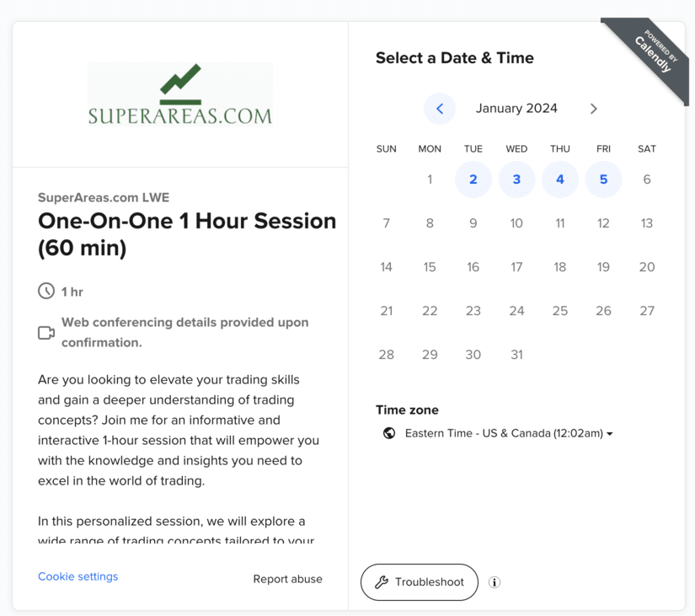Click the clock icon beside 1 hr
695x616 pixels.
click(46, 292)
